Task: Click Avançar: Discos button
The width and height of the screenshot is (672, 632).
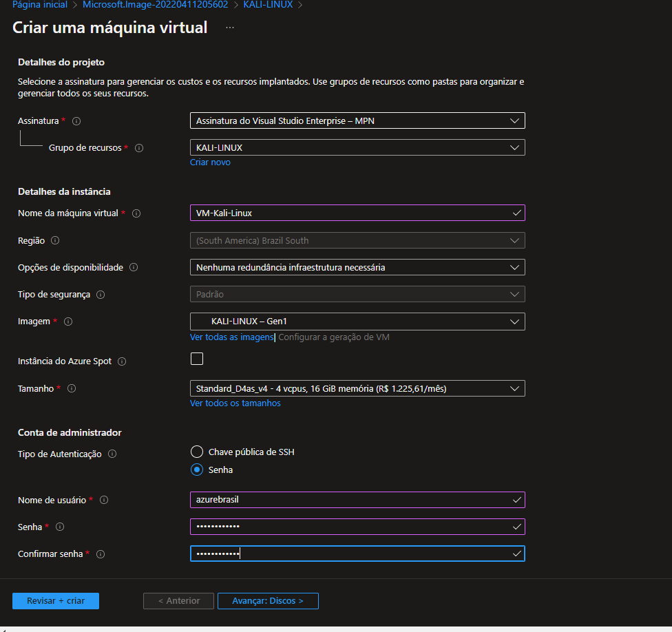Action: pyautogui.click(x=268, y=601)
